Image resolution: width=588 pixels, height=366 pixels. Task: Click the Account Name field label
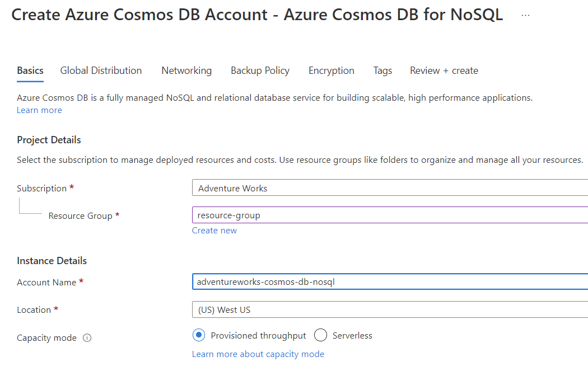46,283
